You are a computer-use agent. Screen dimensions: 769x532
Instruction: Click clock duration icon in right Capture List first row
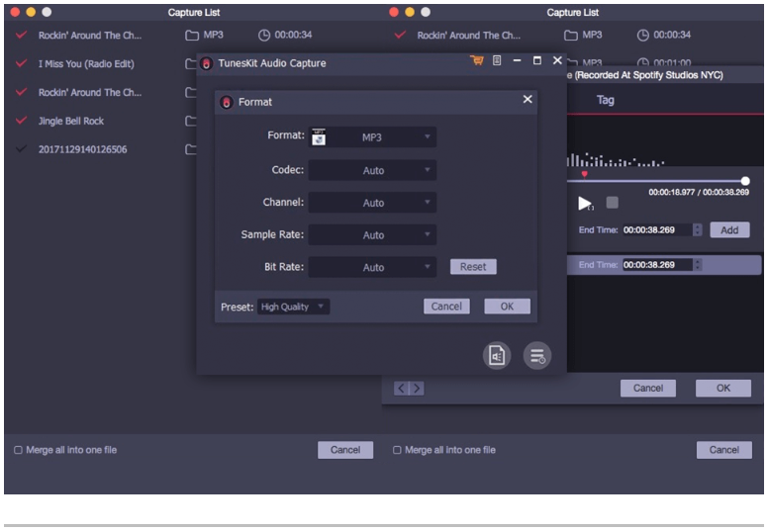[643, 36]
